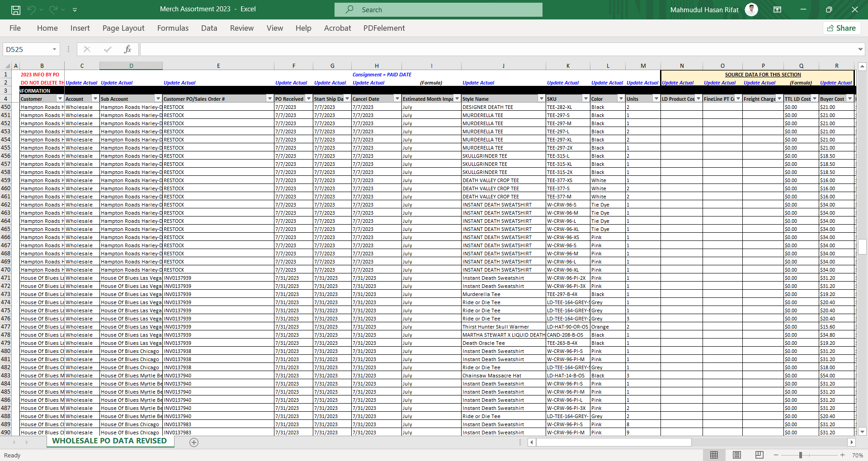Select the Page Layout tab
Screen dimensions: 868x461
(x=123, y=28)
